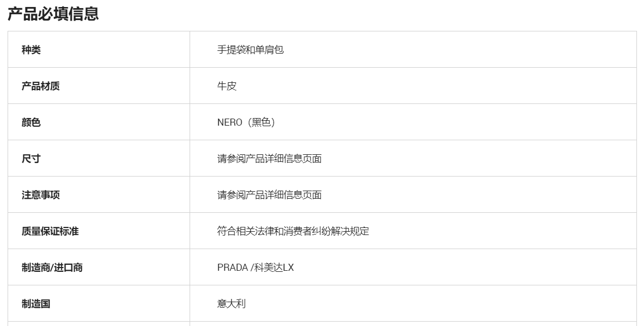This screenshot has height=326, width=644.
Task: Click the 手提袋和单肩包 category value
Action: tap(250, 50)
